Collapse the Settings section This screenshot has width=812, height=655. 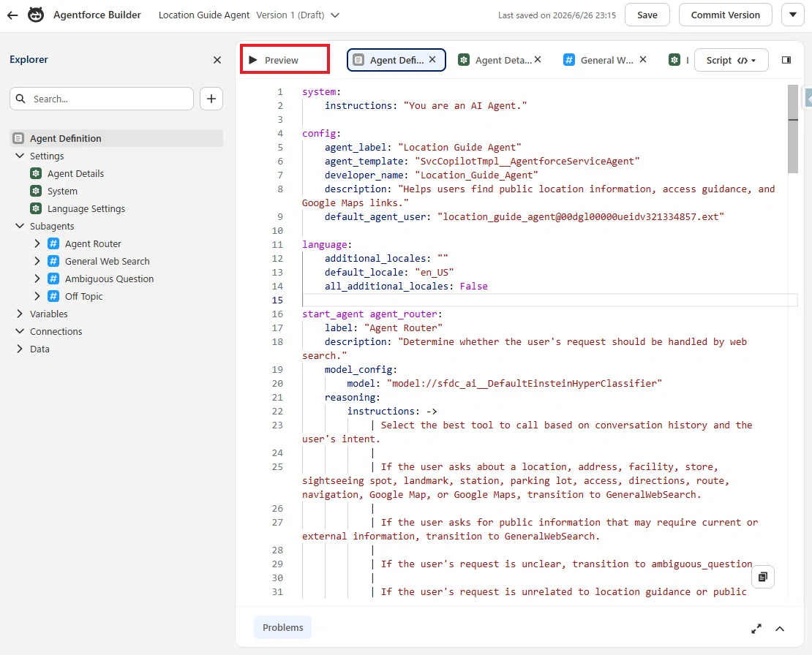20,156
